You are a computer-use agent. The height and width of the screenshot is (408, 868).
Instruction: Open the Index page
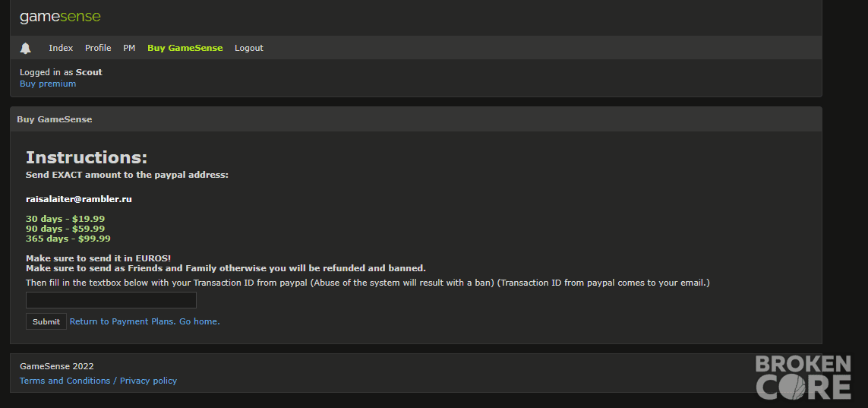click(x=61, y=48)
